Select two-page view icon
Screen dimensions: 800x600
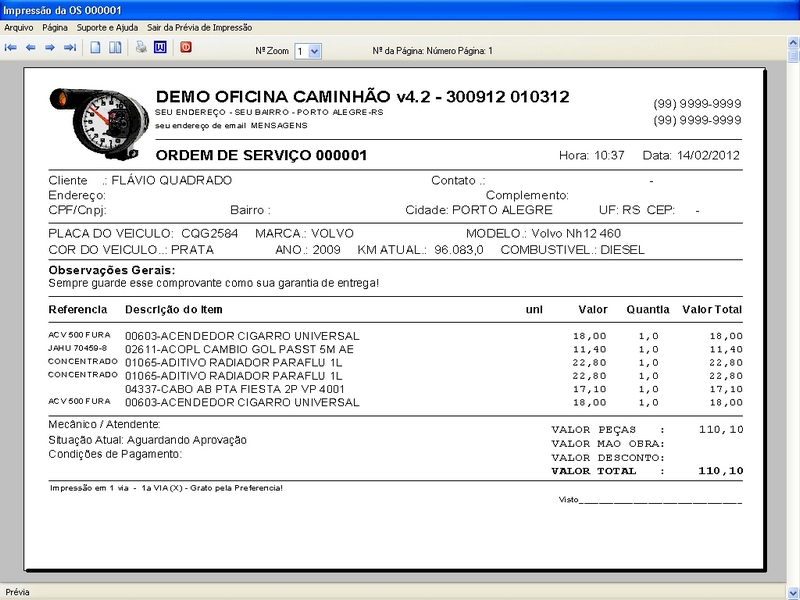[115, 47]
